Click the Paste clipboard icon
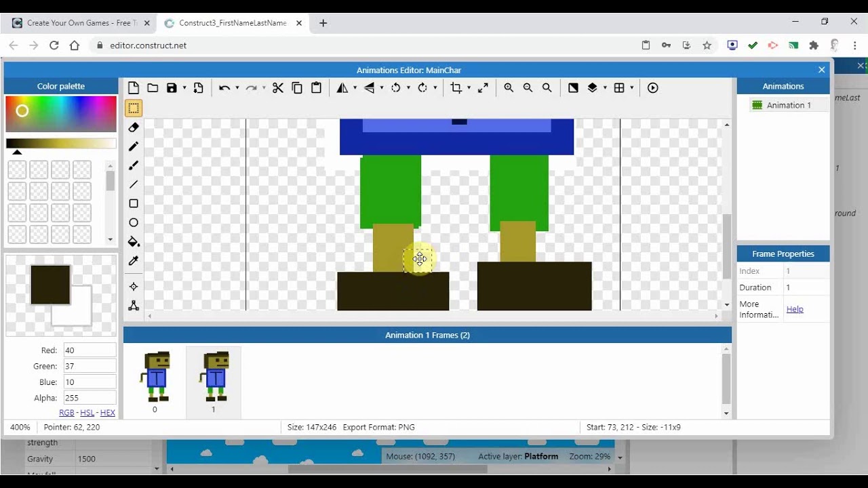The image size is (868, 488). pos(316,88)
